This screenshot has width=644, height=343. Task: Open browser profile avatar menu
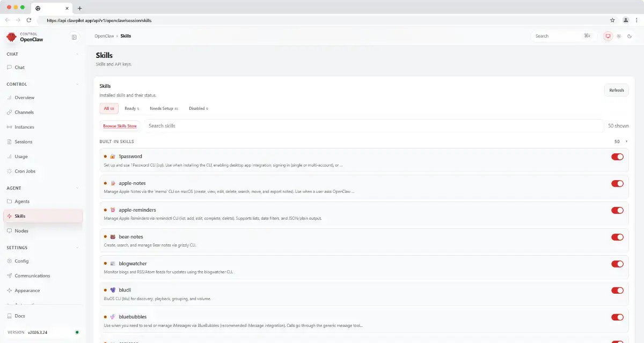[x=626, y=20]
